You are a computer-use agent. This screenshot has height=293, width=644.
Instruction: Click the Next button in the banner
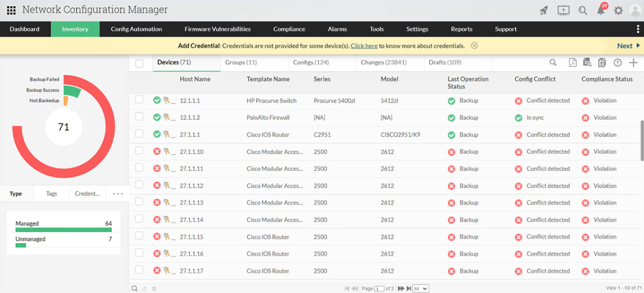[628, 46]
